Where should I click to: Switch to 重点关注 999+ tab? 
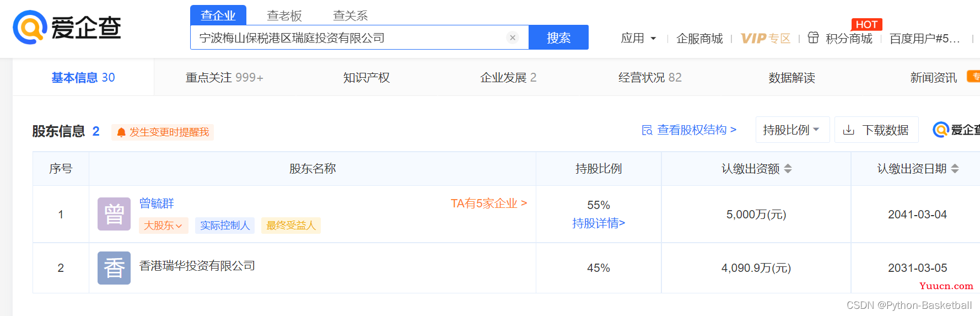(225, 78)
